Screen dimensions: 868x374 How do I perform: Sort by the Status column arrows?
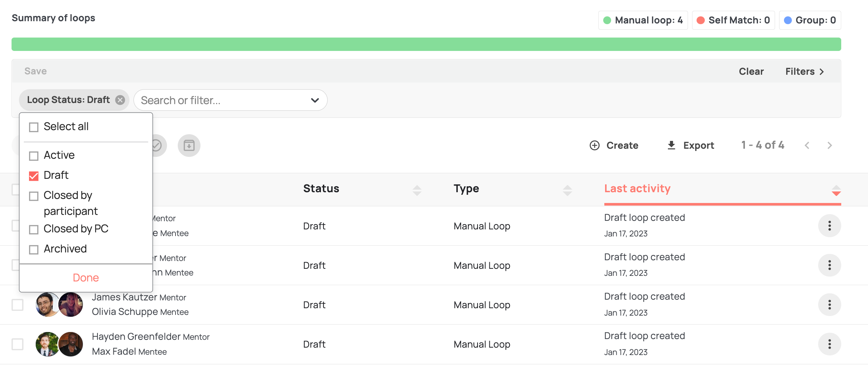pyautogui.click(x=417, y=190)
